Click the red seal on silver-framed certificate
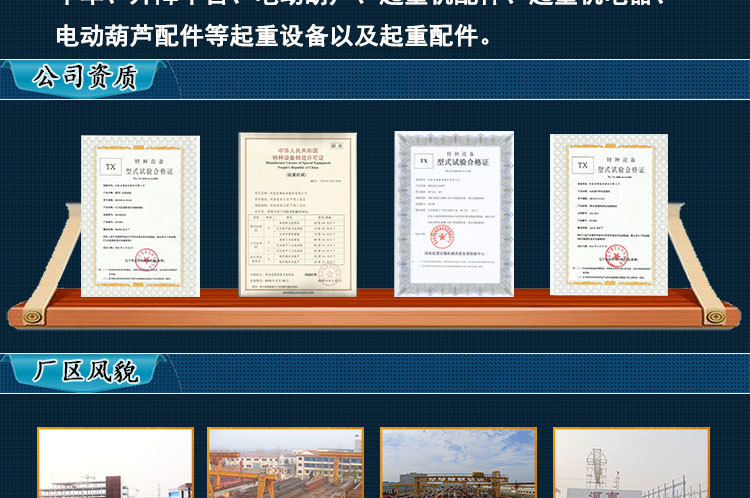The width and height of the screenshot is (750, 498). (x=441, y=238)
